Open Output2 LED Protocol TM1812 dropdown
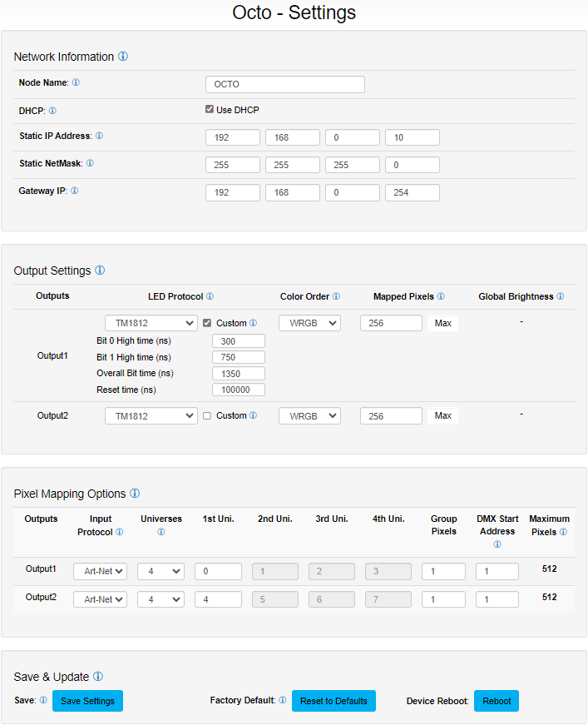This screenshot has width=588, height=725. (151, 415)
